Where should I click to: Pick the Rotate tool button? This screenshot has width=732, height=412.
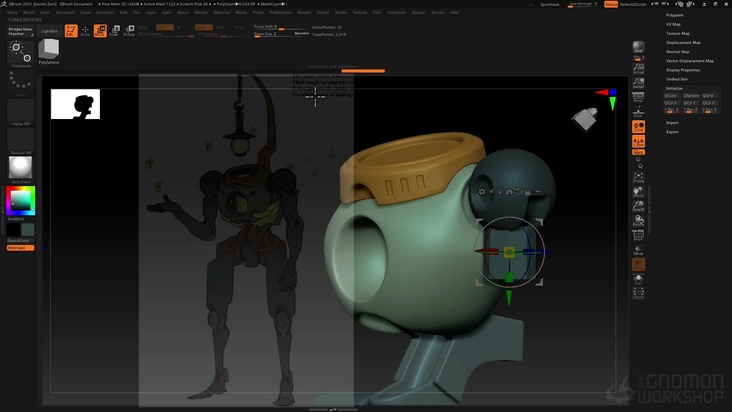coord(129,31)
